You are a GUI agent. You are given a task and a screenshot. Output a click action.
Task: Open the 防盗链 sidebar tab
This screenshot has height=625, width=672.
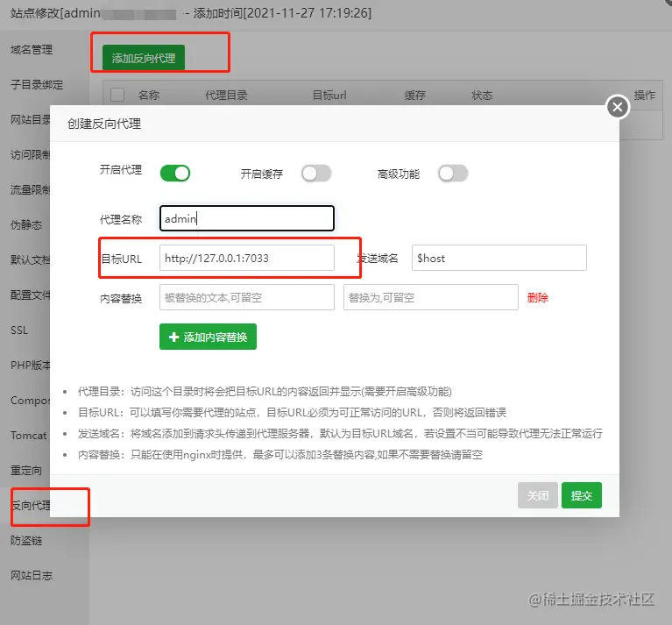pos(26,541)
